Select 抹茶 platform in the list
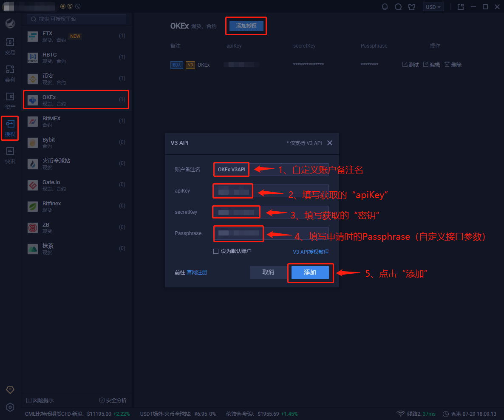Viewport: 504px width, 420px height. point(76,249)
